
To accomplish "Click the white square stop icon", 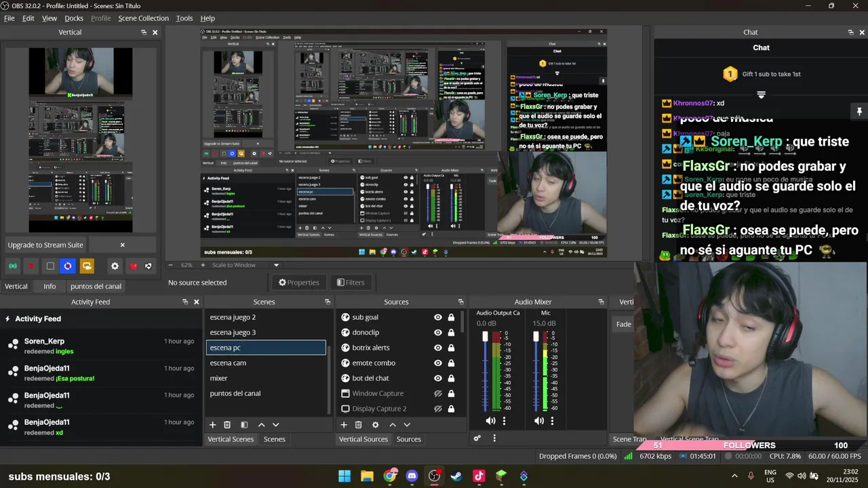I will tap(50, 266).
